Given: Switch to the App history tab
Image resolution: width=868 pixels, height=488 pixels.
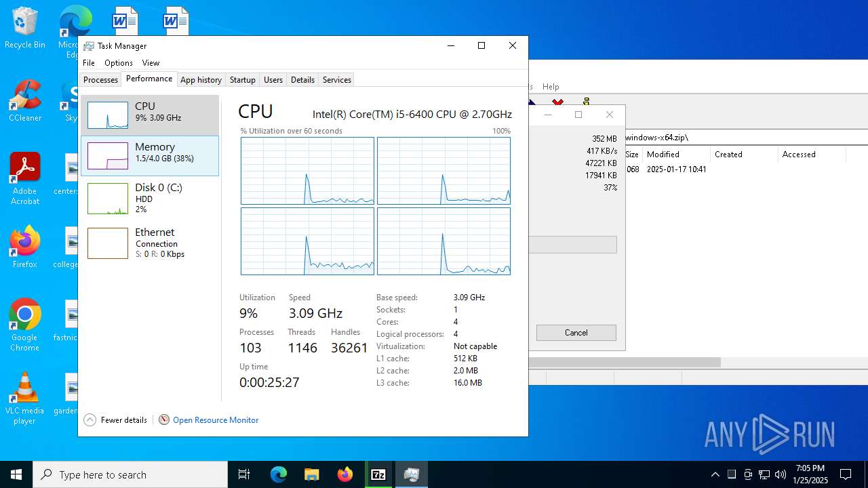Looking at the screenshot, I should [x=201, y=79].
